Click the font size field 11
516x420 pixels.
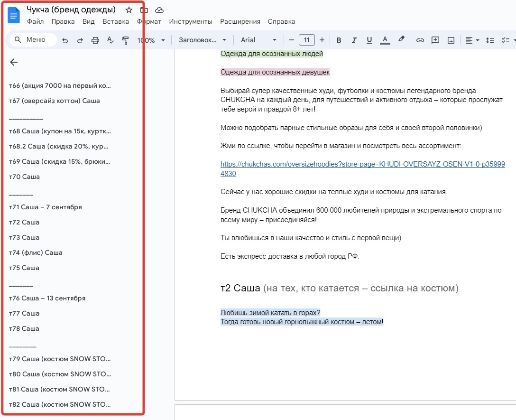click(x=307, y=40)
